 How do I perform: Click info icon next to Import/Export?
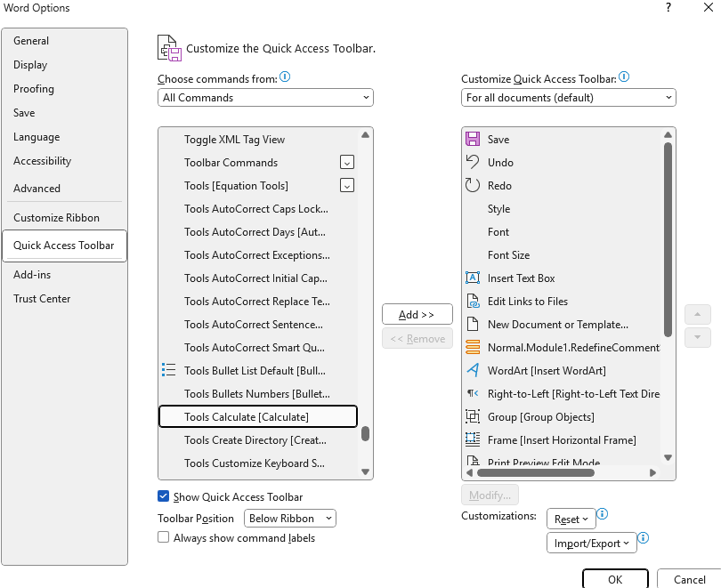click(x=644, y=537)
